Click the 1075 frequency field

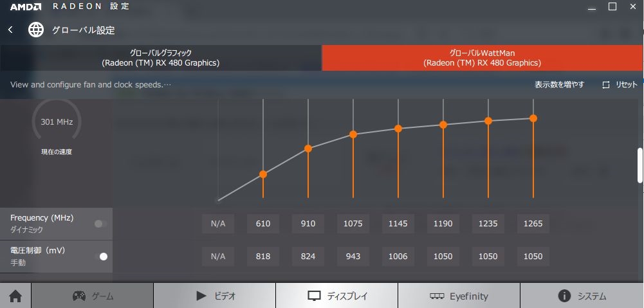[x=353, y=223]
